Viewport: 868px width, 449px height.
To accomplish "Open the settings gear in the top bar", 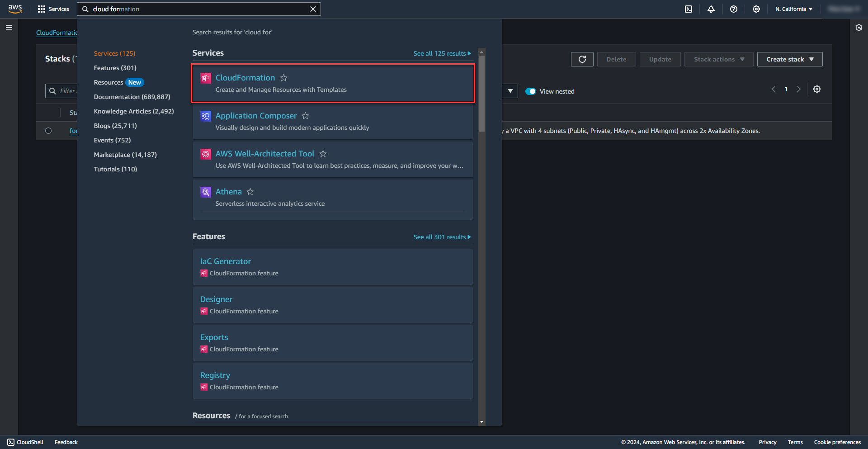I will (x=756, y=9).
